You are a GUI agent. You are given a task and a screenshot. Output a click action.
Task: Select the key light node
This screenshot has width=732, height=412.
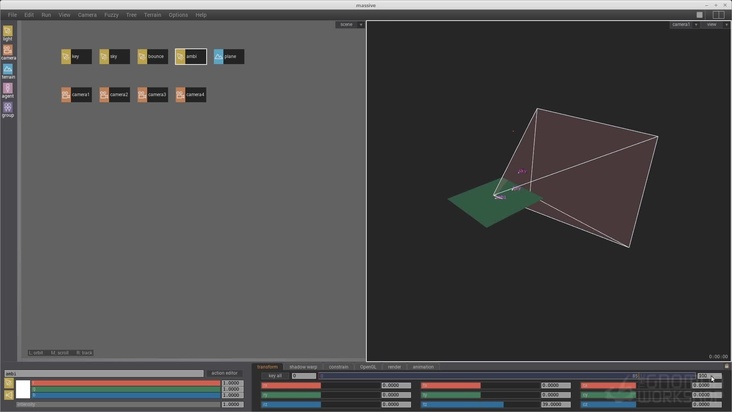coord(76,57)
